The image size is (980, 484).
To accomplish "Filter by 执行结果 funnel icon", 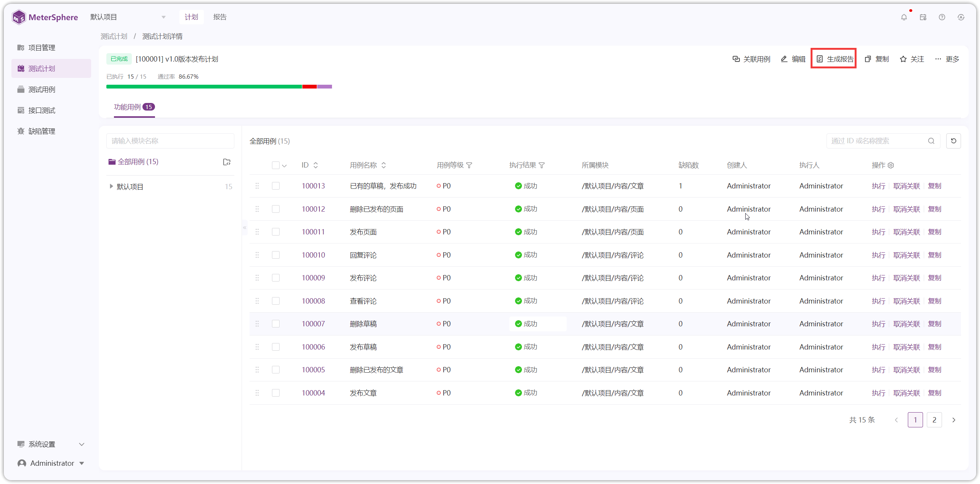I will click(542, 165).
